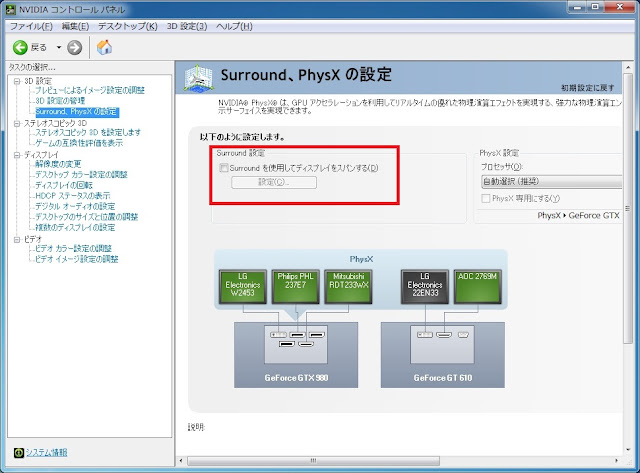640x473 pixels.
Task: Click 初期設定に戻す link
Action: [x=587, y=88]
